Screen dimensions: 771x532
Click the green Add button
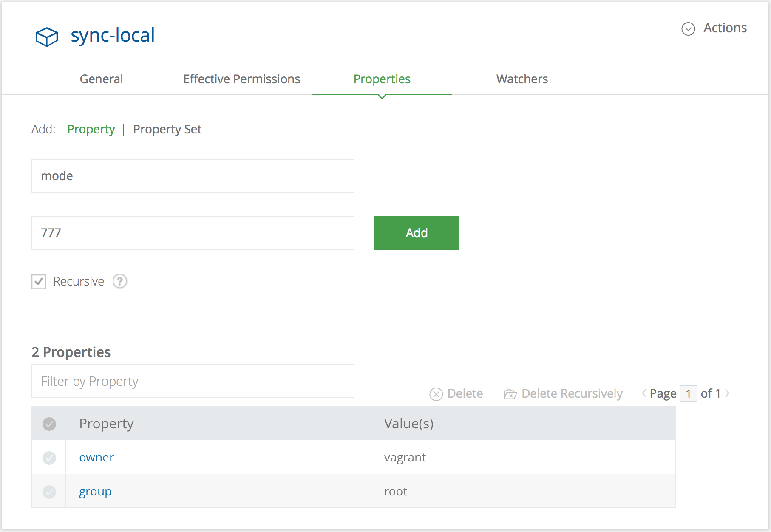pos(417,233)
